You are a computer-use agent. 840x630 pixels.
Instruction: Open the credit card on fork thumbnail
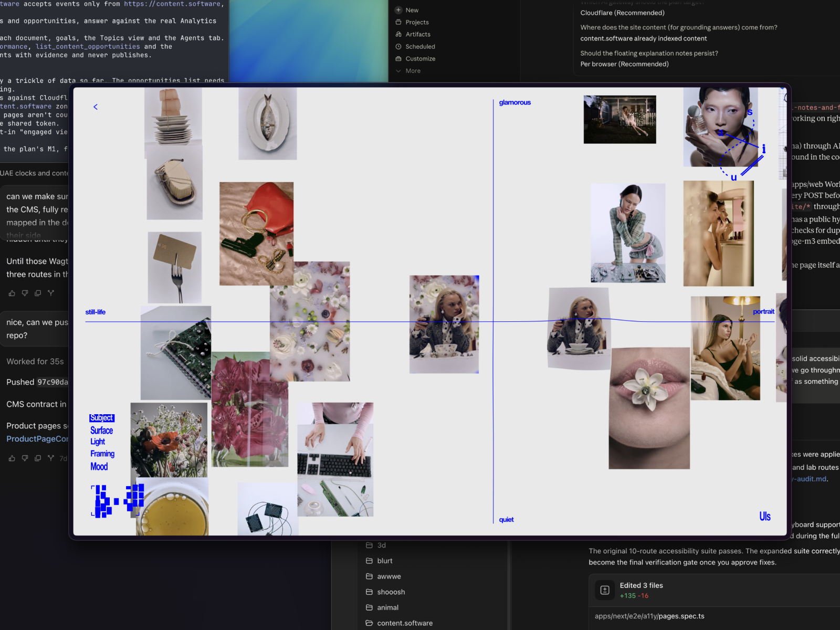pos(175,268)
